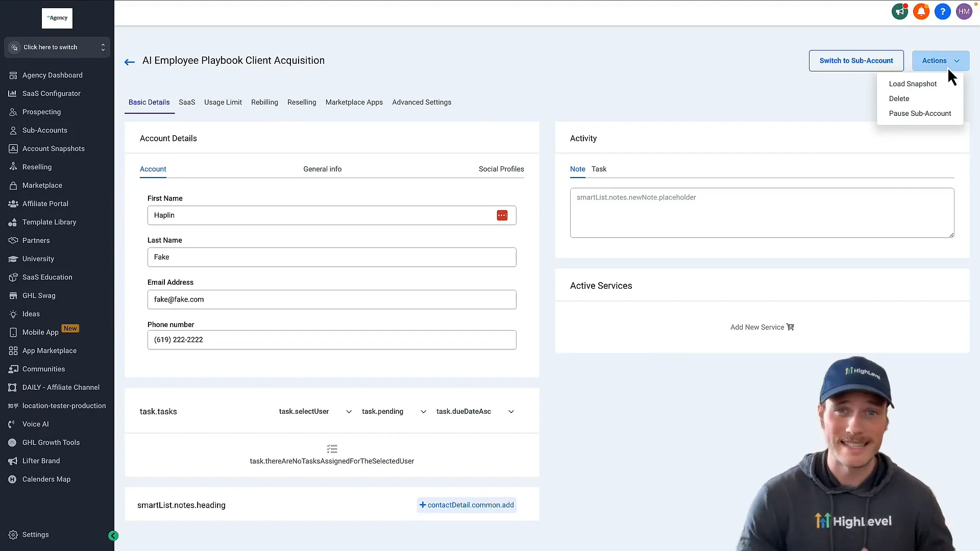Image resolution: width=980 pixels, height=551 pixels.
Task: Open Calenders Map sidebar link
Action: click(x=46, y=479)
